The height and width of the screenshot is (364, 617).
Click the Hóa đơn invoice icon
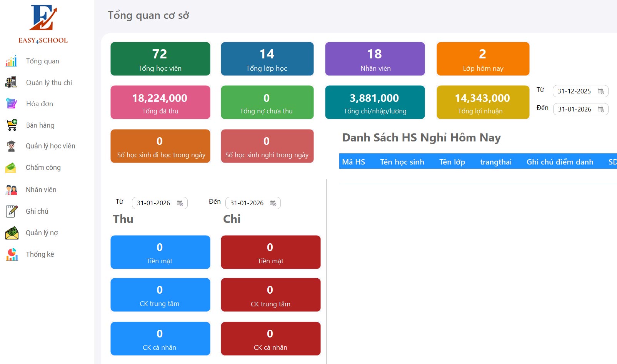point(11,103)
